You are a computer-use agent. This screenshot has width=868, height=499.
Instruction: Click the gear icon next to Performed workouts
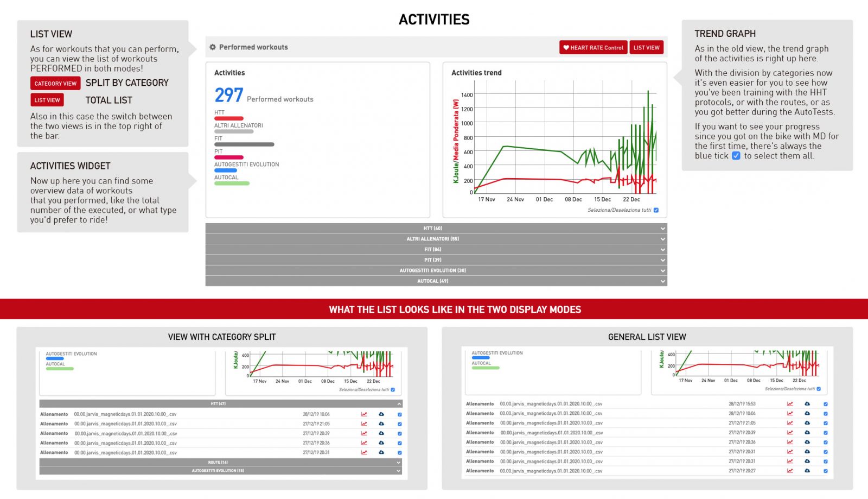point(213,47)
